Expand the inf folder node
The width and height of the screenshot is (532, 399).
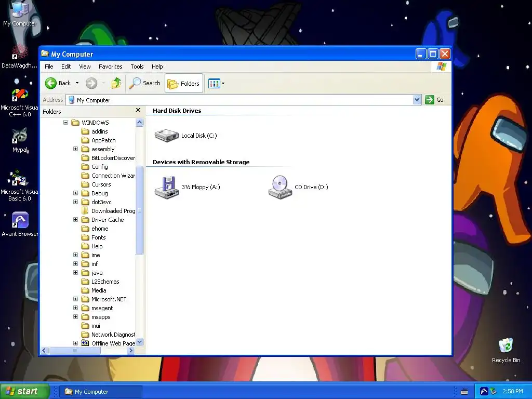click(x=76, y=263)
